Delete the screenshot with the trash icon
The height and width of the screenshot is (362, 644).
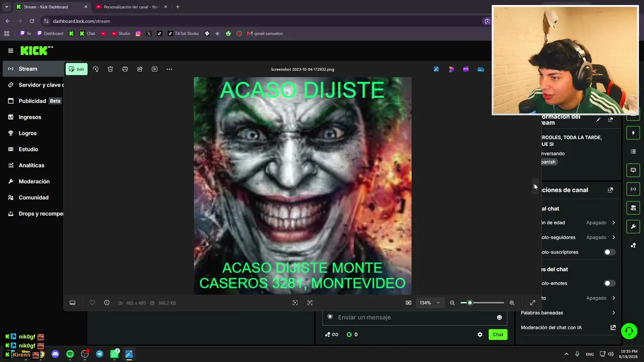[110, 69]
